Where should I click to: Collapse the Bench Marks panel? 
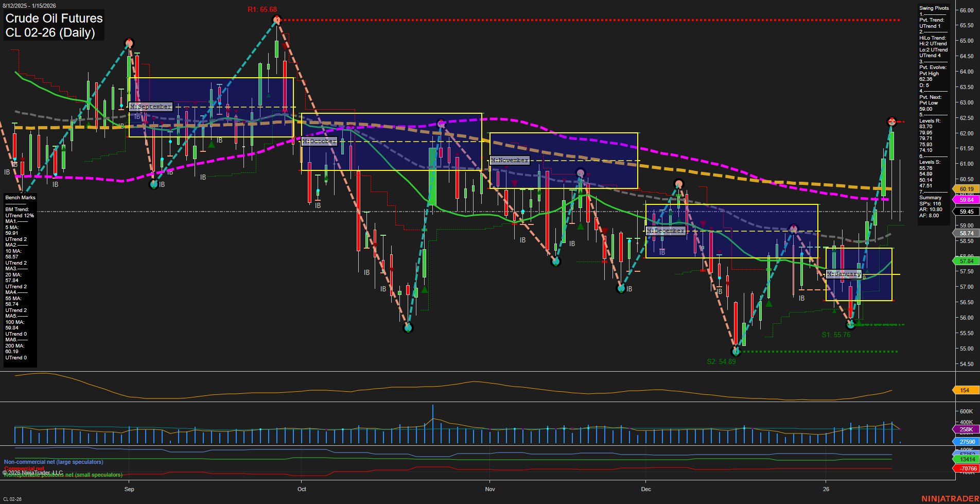coord(20,197)
